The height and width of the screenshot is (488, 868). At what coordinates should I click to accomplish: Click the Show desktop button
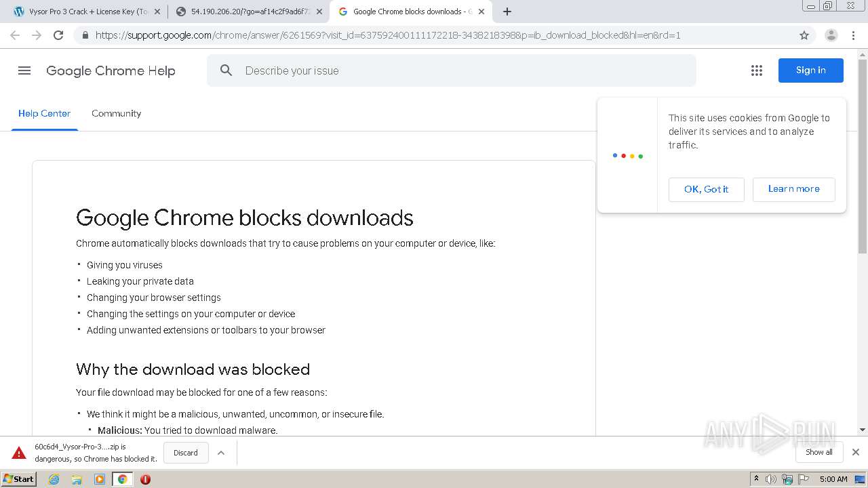(x=861, y=479)
